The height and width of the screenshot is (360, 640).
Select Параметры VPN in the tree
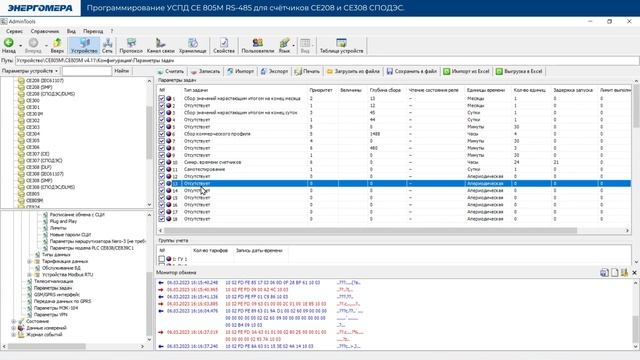pos(50,315)
